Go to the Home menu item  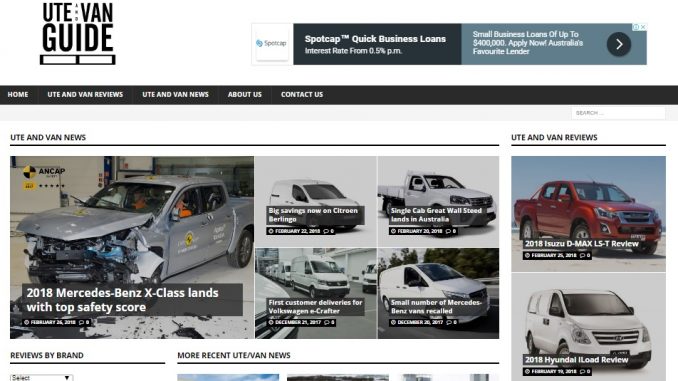(18, 95)
